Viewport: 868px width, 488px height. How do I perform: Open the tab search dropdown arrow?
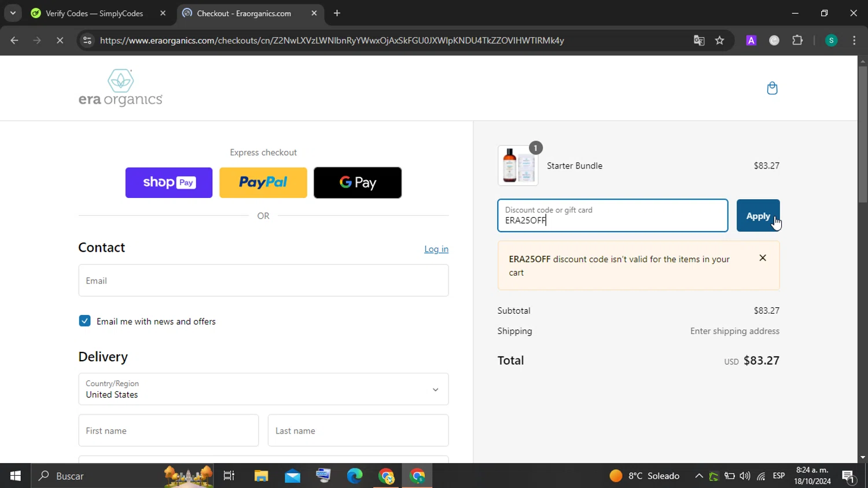click(13, 13)
